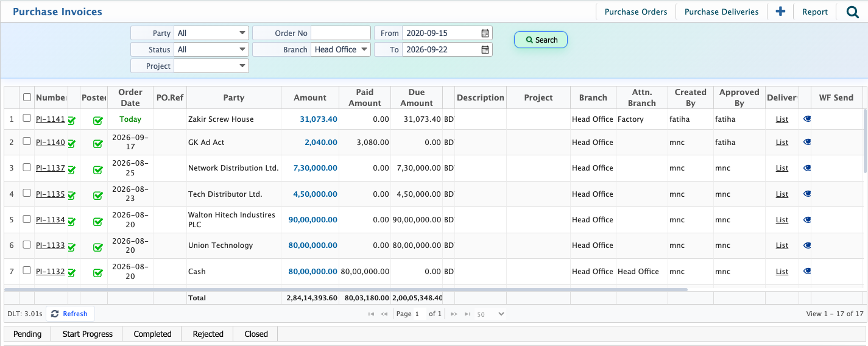Screen dimensions: 868x346
Task: Click the small green status icon beside PI-1133
Action: coord(72,247)
